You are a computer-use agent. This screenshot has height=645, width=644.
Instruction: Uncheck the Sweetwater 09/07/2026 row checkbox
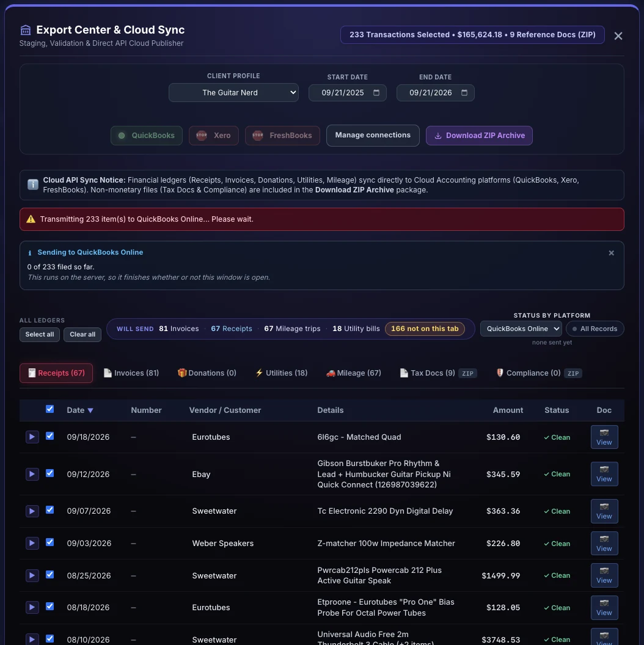pyautogui.click(x=49, y=509)
